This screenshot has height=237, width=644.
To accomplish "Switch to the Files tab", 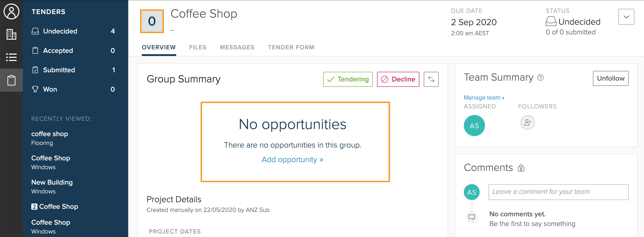I will tap(198, 47).
